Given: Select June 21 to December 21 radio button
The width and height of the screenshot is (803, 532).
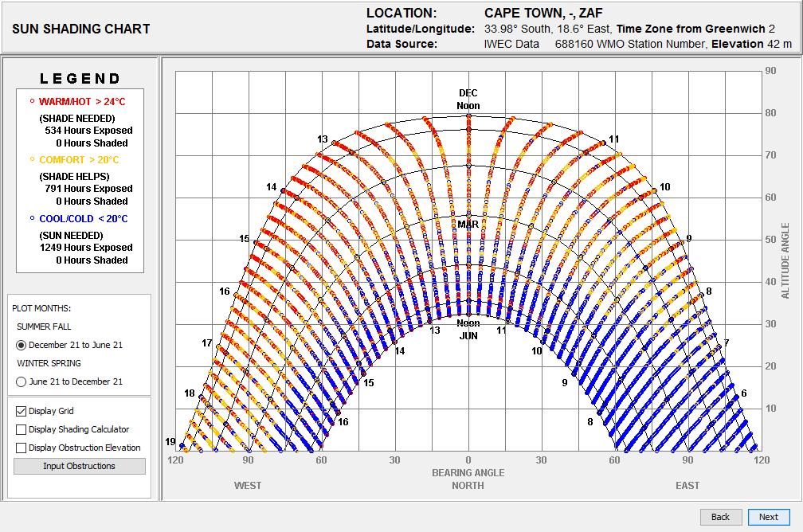Looking at the screenshot, I should [x=21, y=382].
